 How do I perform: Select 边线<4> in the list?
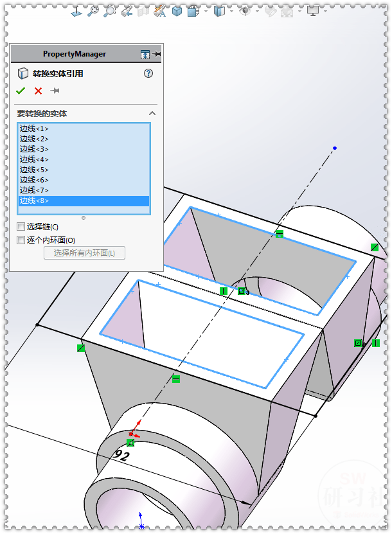pos(84,159)
